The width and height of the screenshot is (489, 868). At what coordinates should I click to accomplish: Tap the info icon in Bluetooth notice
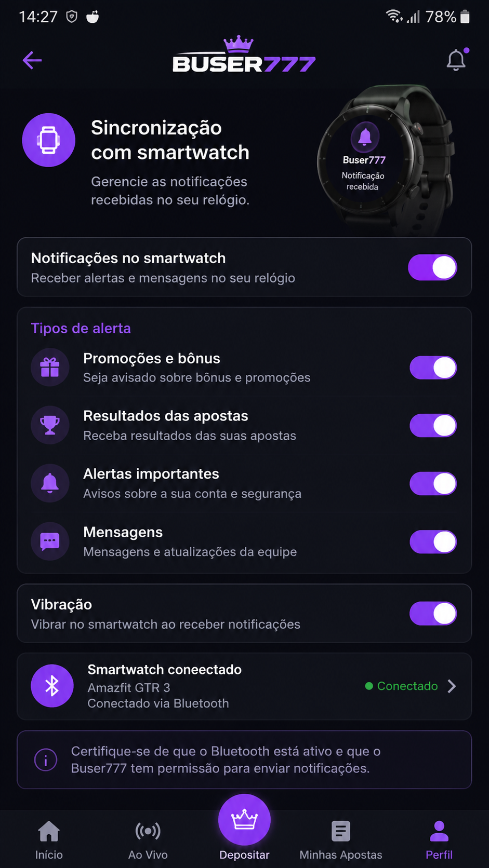(x=46, y=760)
